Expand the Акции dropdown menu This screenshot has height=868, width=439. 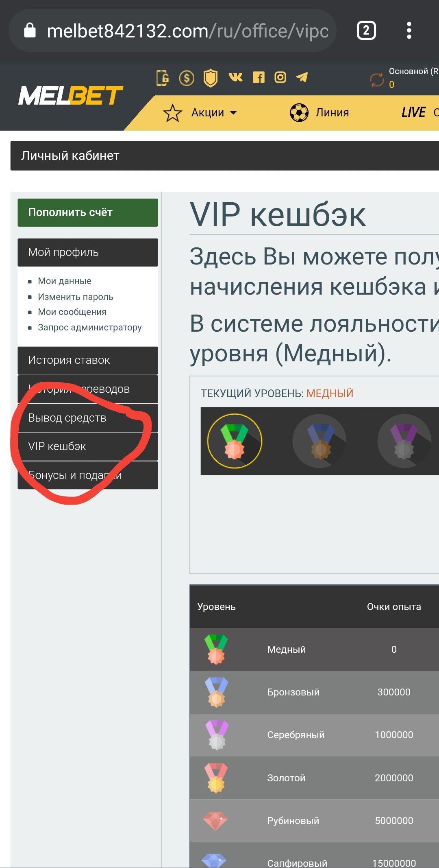click(214, 113)
